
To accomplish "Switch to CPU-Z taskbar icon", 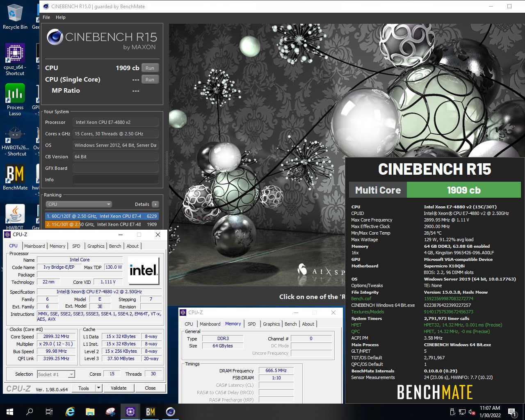I will (130, 412).
